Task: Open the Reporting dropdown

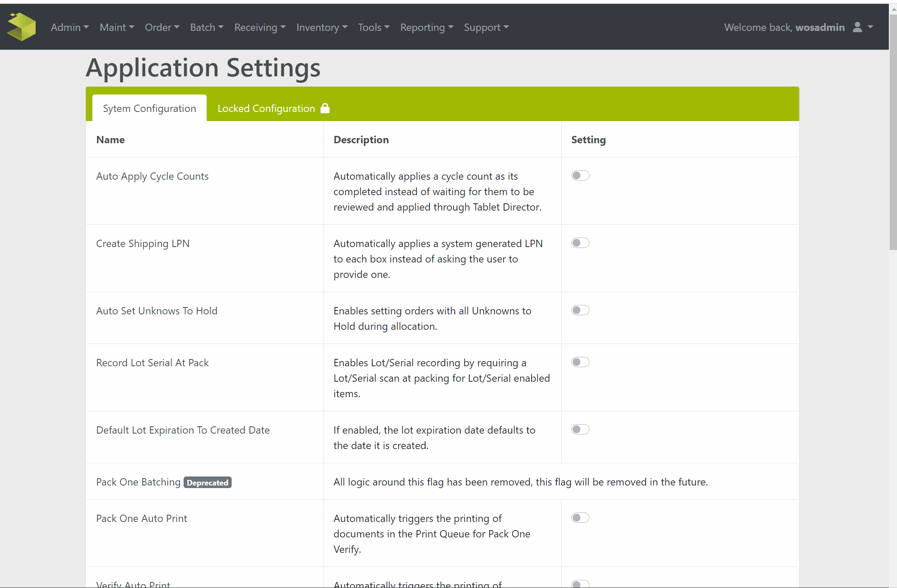Action: [x=426, y=27]
